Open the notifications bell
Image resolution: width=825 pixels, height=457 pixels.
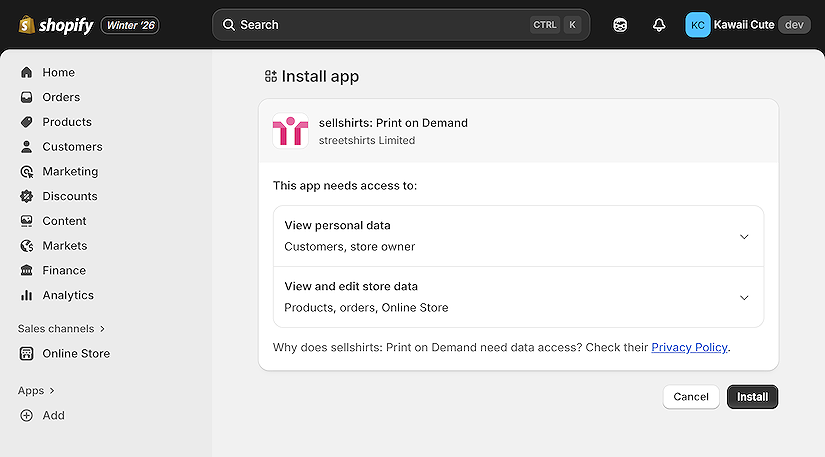point(658,25)
